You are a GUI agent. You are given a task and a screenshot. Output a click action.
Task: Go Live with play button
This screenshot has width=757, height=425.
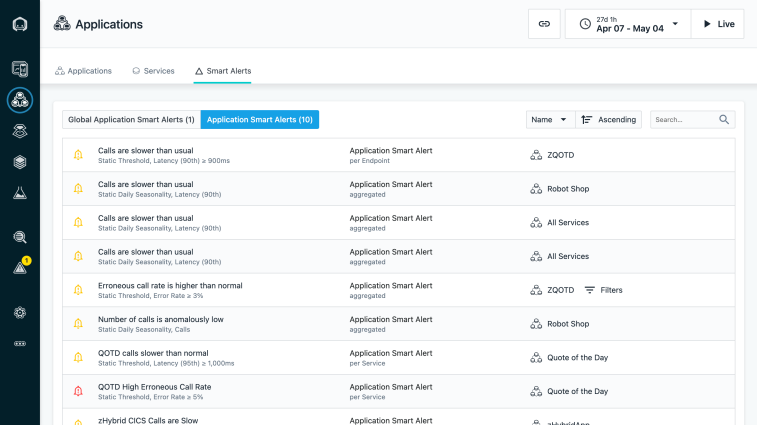coord(718,24)
